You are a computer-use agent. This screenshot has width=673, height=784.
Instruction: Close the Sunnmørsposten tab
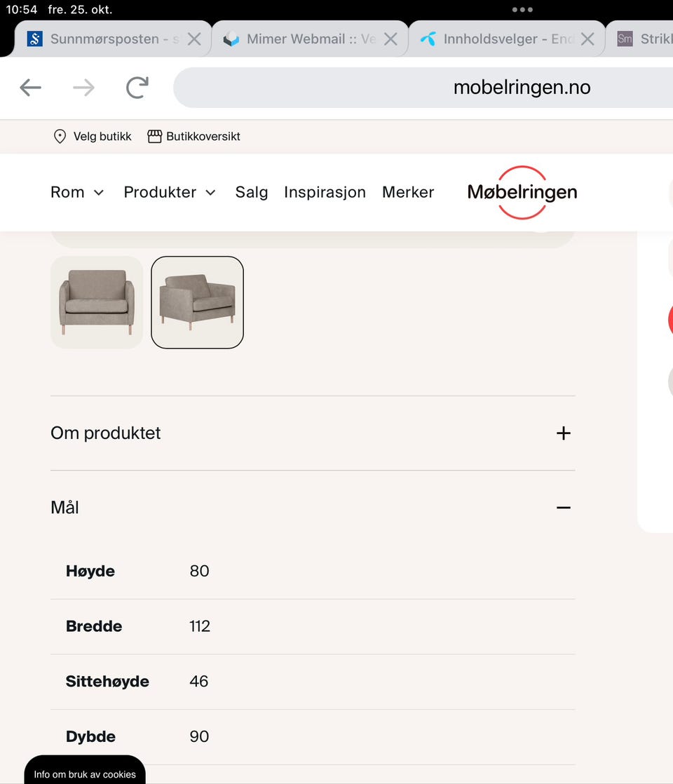194,39
